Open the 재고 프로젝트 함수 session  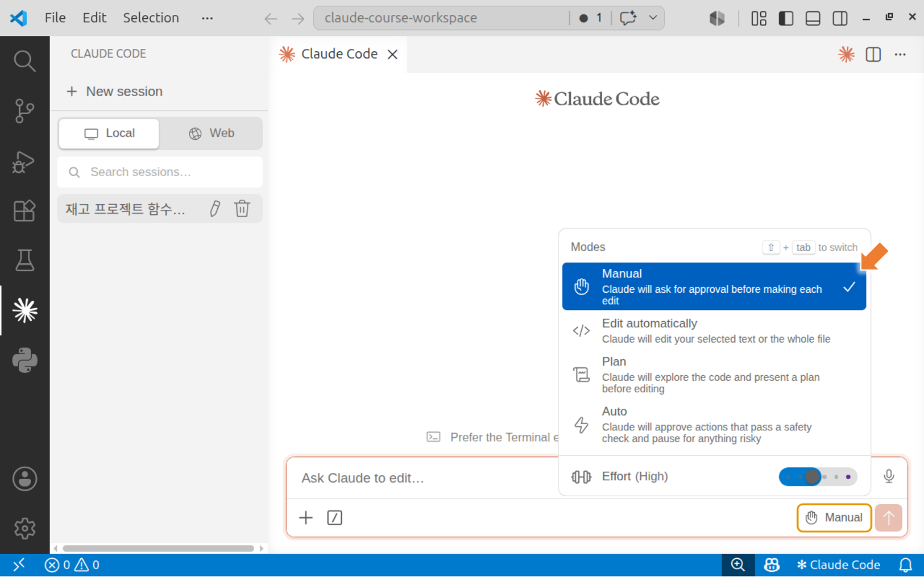126,209
